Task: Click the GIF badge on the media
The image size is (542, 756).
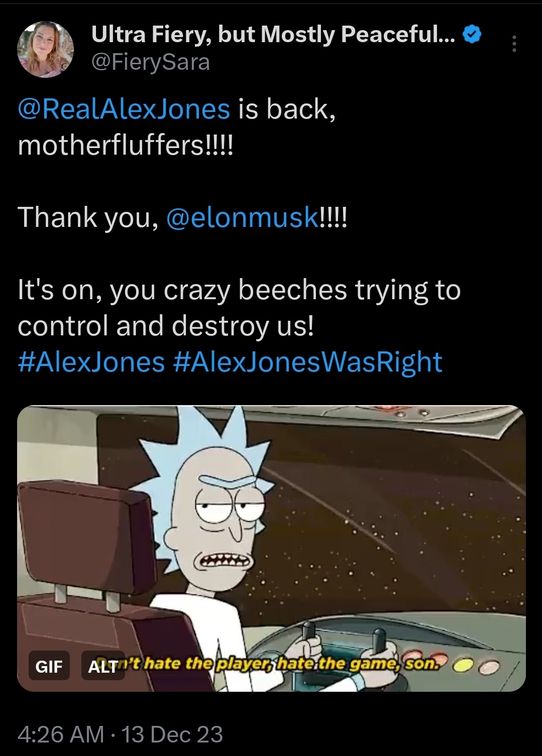Action: point(49,666)
